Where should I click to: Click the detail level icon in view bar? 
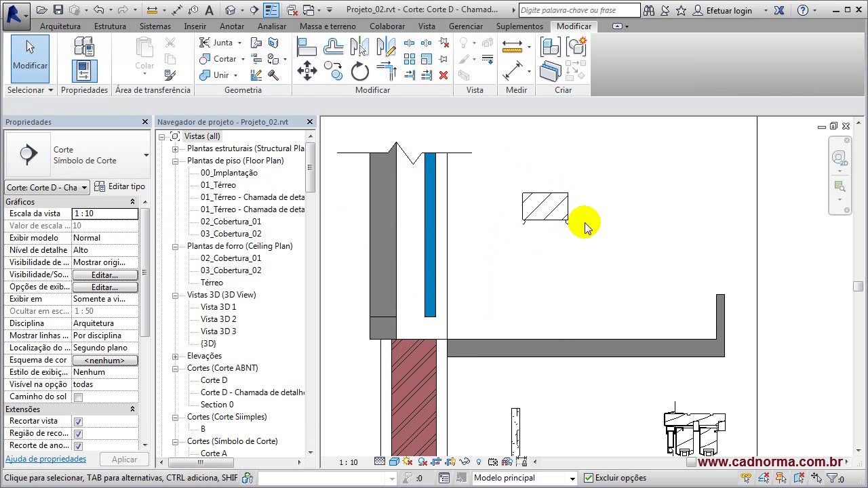[380, 462]
